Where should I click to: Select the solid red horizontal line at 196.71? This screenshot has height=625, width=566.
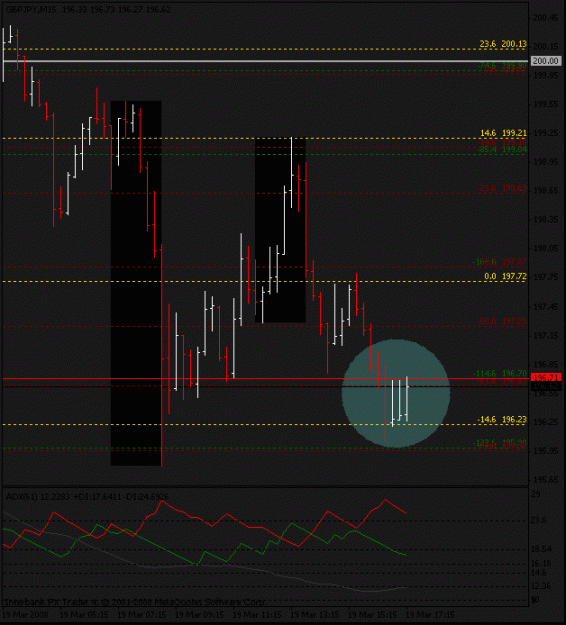pos(265,378)
